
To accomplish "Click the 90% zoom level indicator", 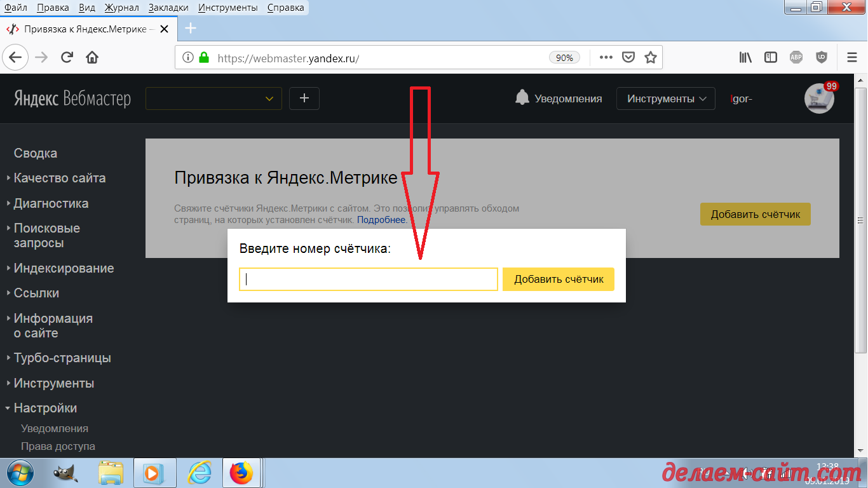I will click(x=565, y=57).
